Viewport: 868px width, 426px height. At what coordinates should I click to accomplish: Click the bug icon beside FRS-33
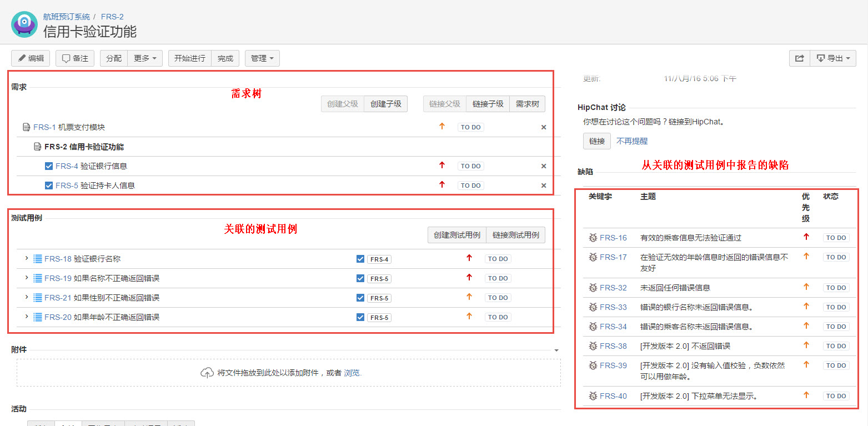593,307
